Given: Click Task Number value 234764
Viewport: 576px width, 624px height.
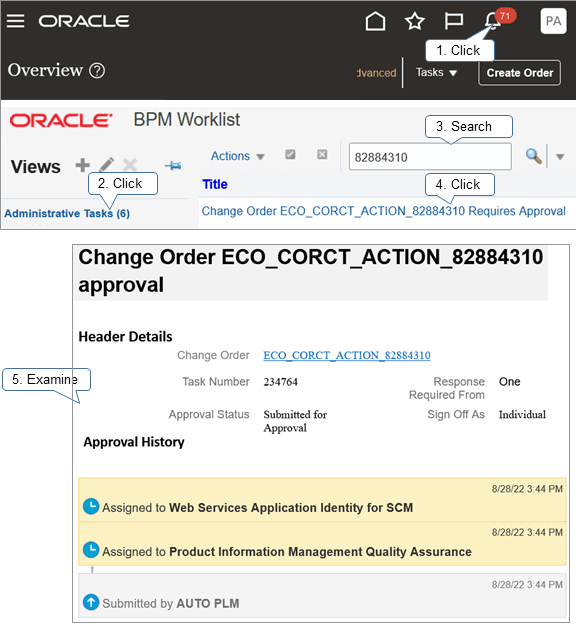Looking at the screenshot, I should coord(280,382).
